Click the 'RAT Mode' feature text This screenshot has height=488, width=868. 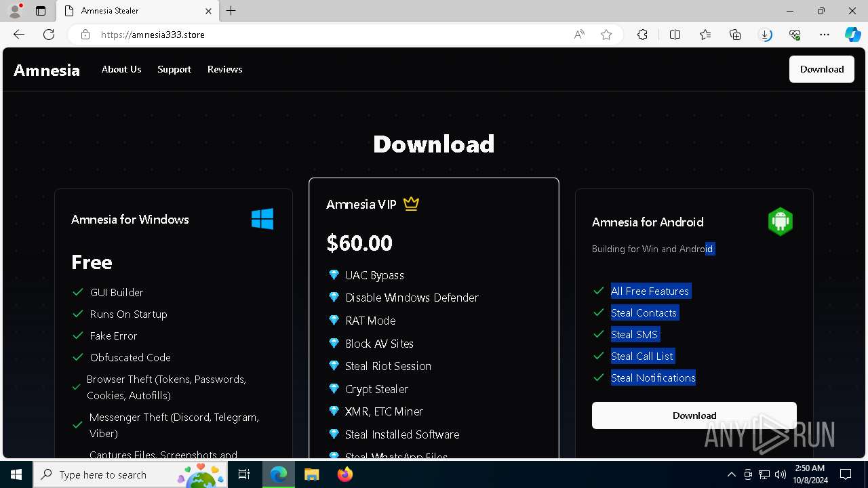pos(370,321)
